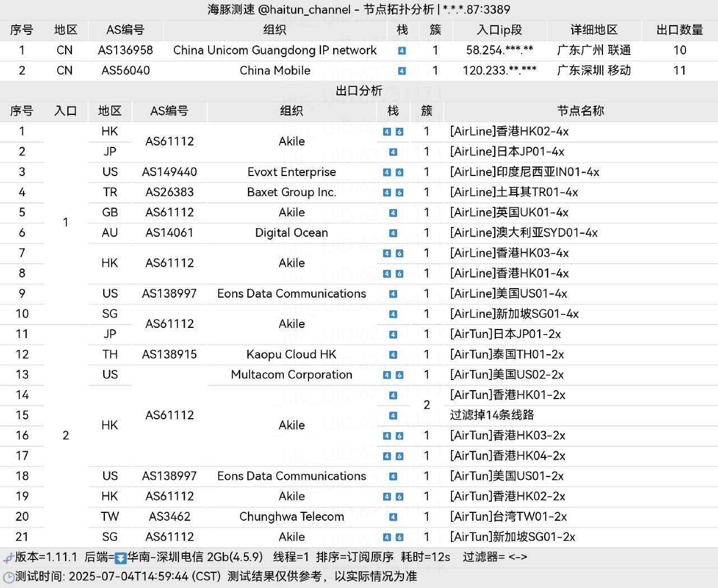This screenshot has height=588, width=718.
Task: Click IPv4 badge for [AirTun]香港HK01-2x
Action: tap(393, 395)
